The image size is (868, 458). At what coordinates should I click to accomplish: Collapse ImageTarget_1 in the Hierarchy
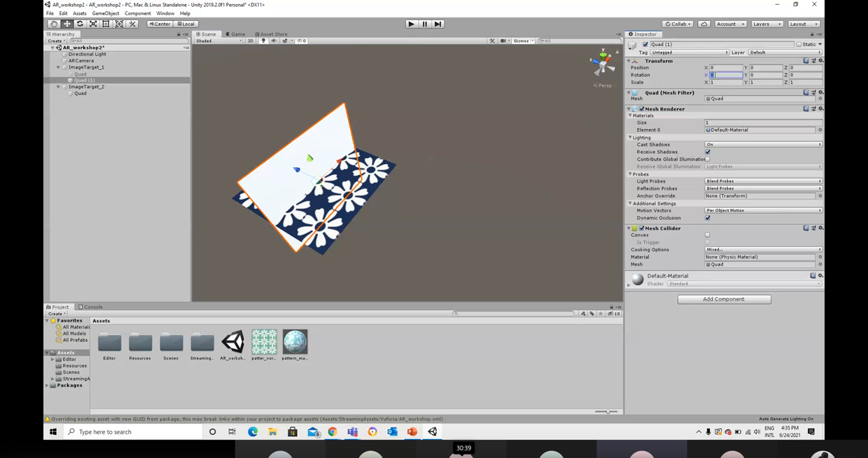coord(58,67)
